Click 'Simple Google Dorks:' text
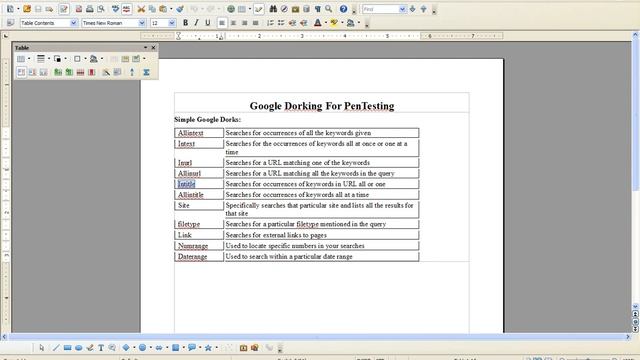 click(207, 120)
